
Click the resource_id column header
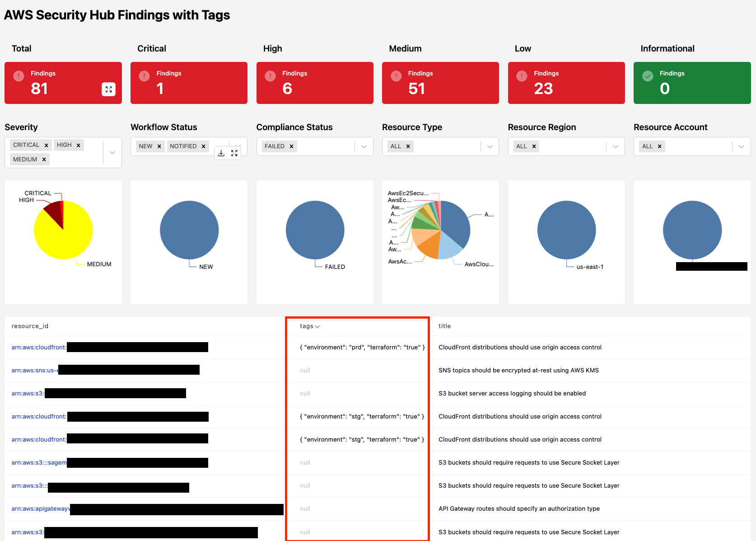click(x=30, y=326)
